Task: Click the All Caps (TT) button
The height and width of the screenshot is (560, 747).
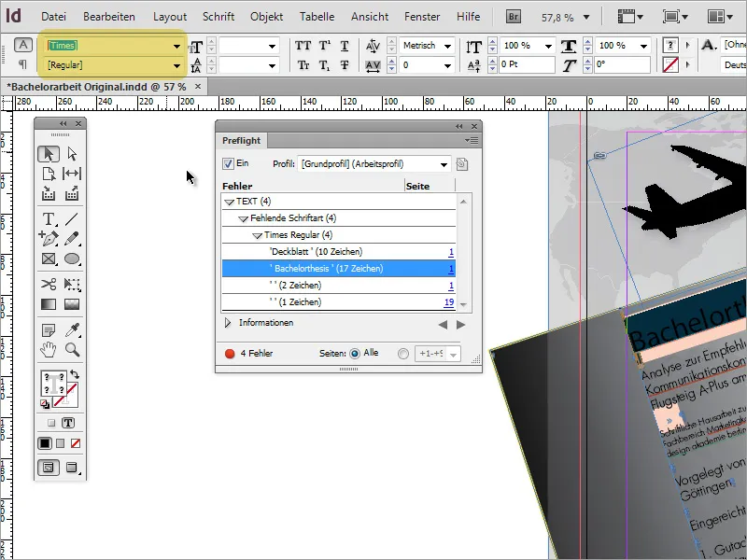Action: [303, 46]
